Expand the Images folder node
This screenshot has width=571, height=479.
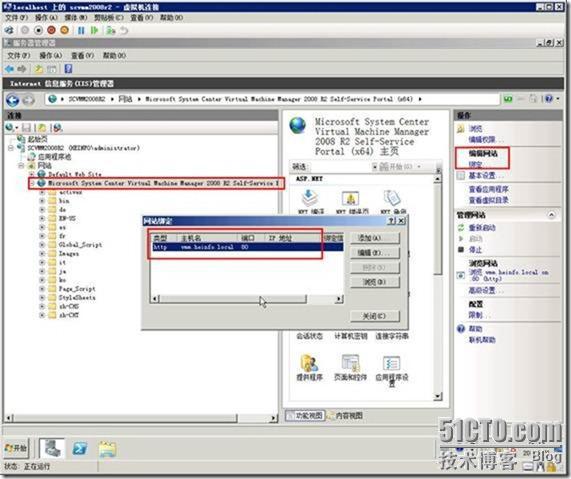pos(42,254)
